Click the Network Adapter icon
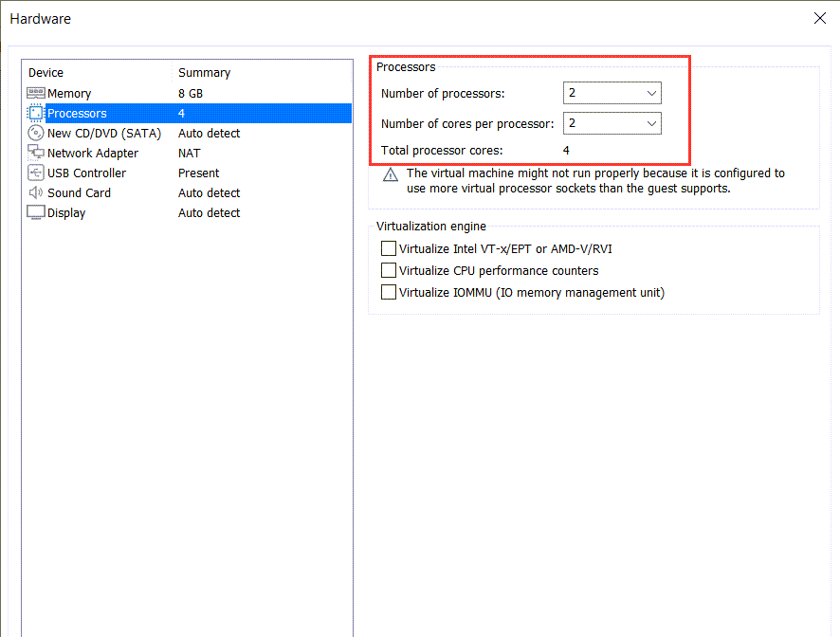Screen dimensions: 840x637 tap(36, 154)
